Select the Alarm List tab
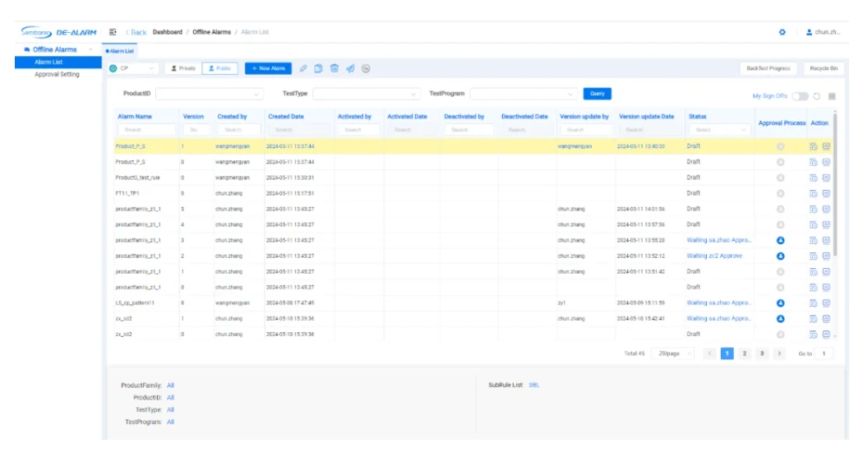 pyautogui.click(x=120, y=51)
